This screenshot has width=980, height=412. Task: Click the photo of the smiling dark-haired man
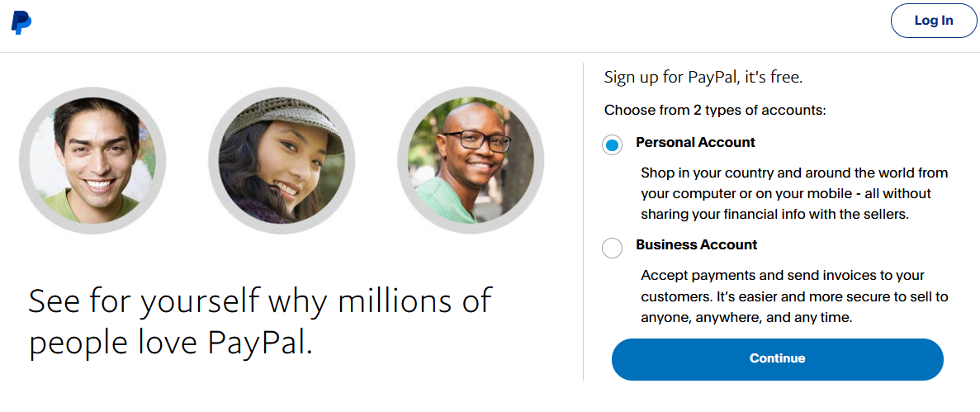click(x=92, y=159)
